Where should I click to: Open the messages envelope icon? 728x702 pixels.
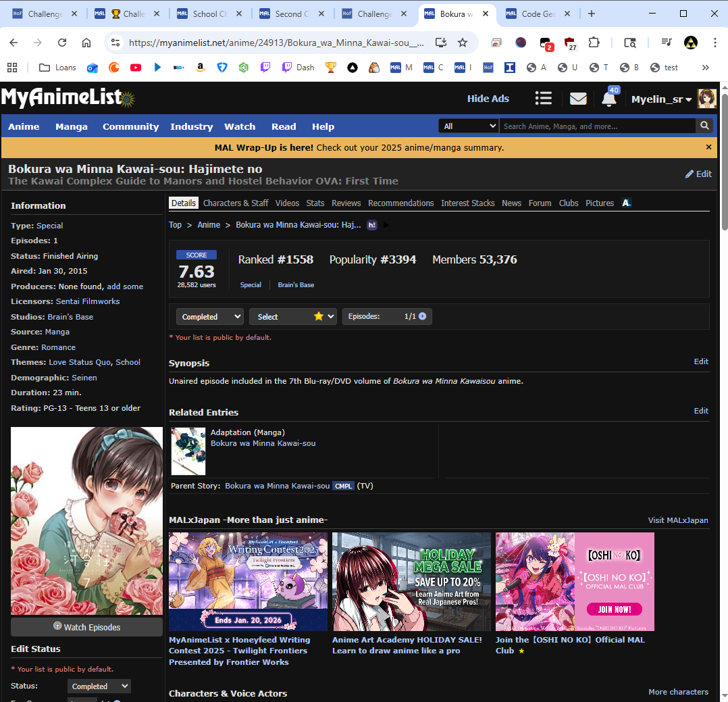pos(578,99)
